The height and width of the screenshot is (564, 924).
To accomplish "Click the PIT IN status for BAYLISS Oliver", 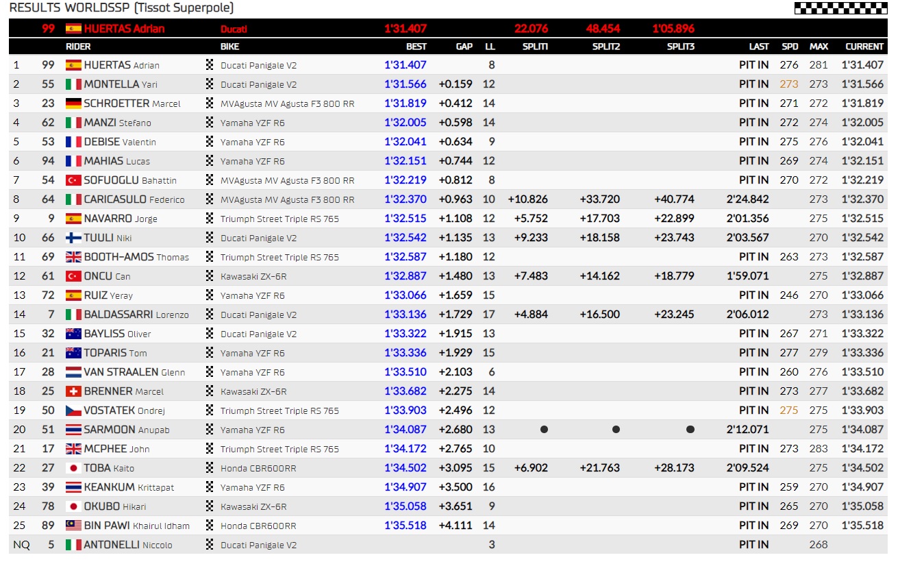I will tap(753, 334).
